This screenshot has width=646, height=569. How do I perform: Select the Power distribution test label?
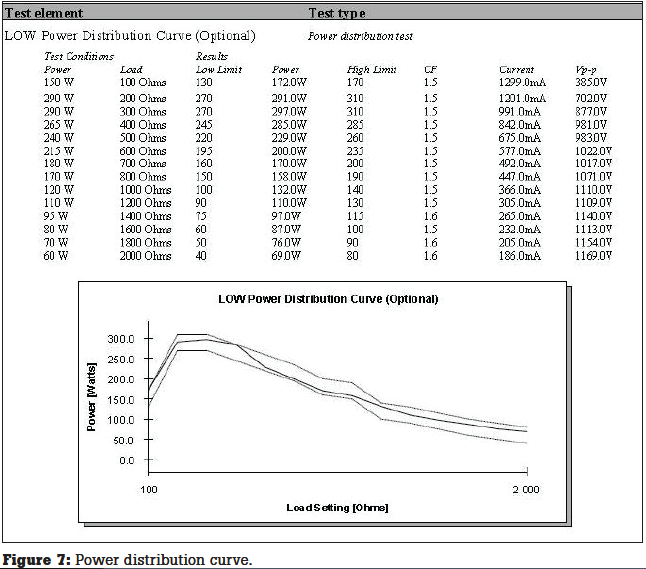click(359, 36)
